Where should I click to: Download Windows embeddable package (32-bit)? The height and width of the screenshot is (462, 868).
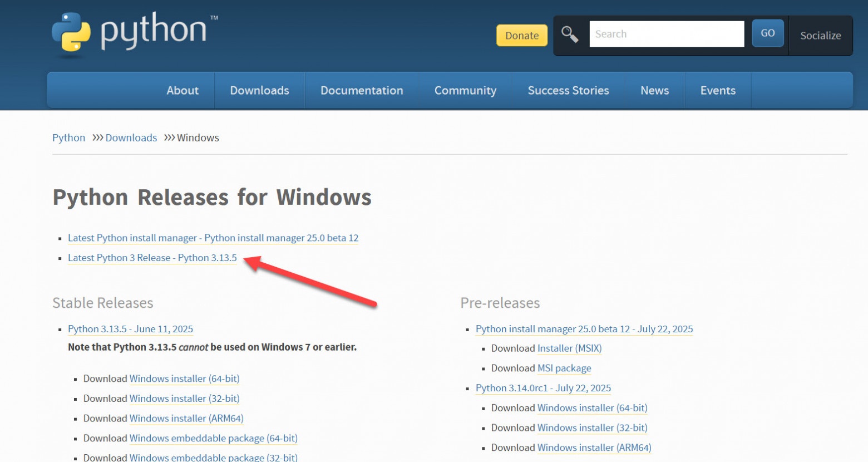(x=214, y=458)
